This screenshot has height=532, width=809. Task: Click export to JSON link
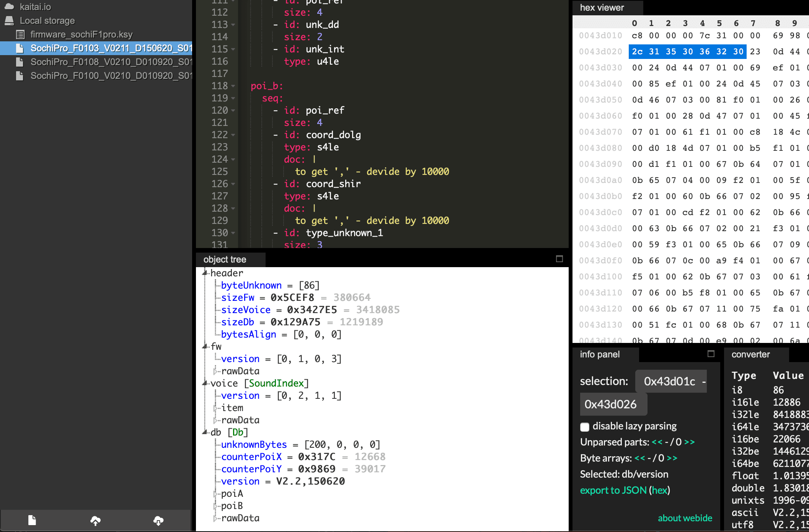pyautogui.click(x=613, y=490)
